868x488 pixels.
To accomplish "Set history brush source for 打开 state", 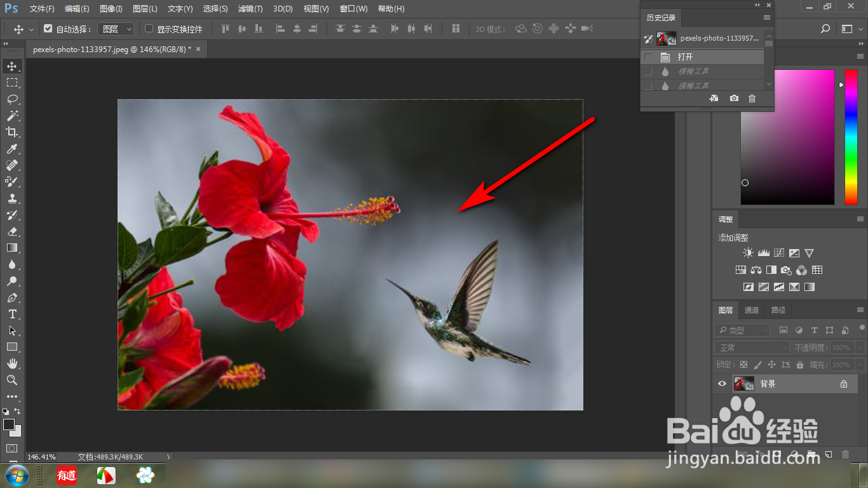I will (x=648, y=57).
